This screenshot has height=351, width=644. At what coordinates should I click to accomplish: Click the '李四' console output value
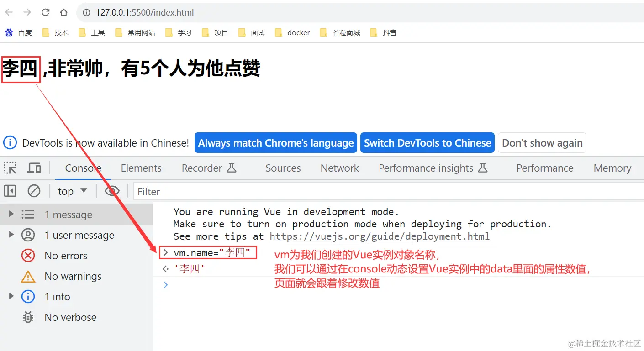click(x=189, y=269)
